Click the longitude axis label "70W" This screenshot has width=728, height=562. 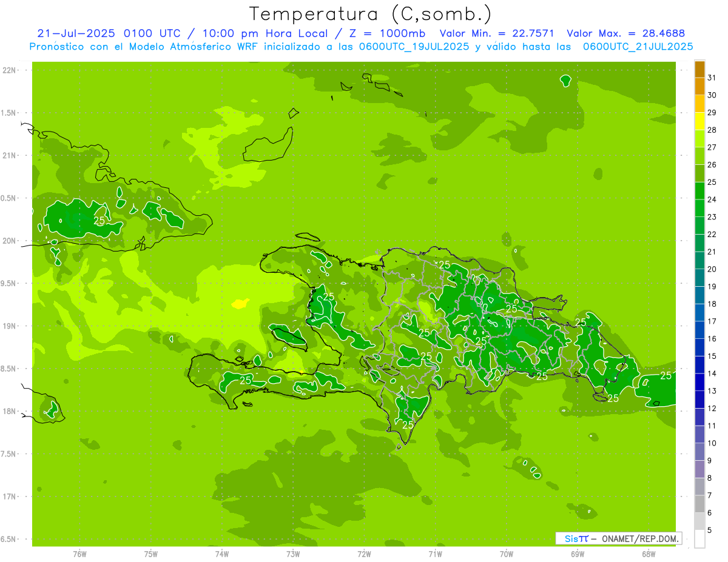coord(506,554)
